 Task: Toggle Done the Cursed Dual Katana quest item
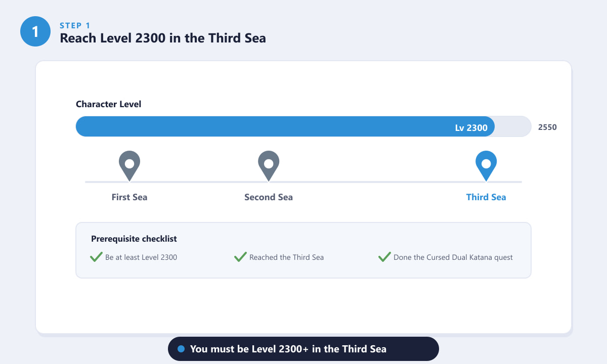[446, 257]
